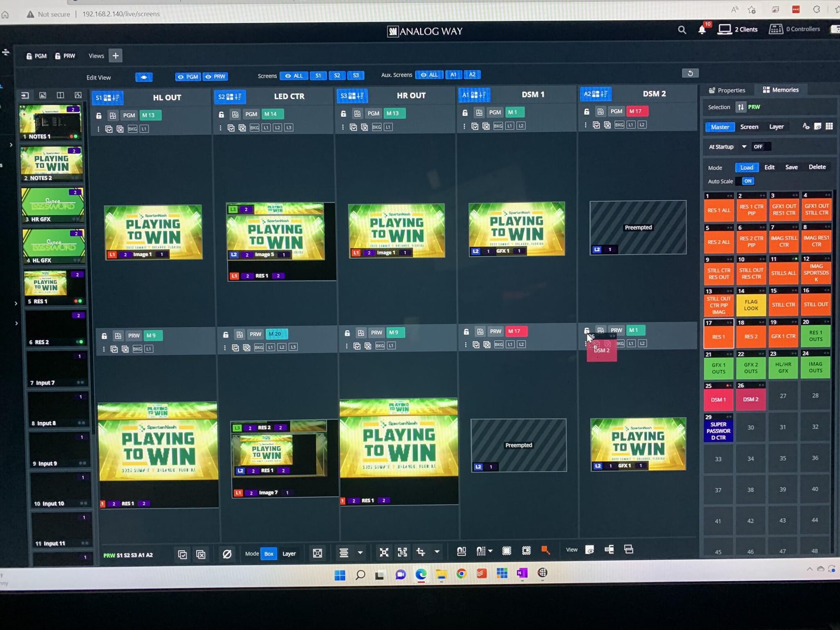Open the At Startup dropdown arrow
Screen dimensions: 840x630
click(744, 147)
